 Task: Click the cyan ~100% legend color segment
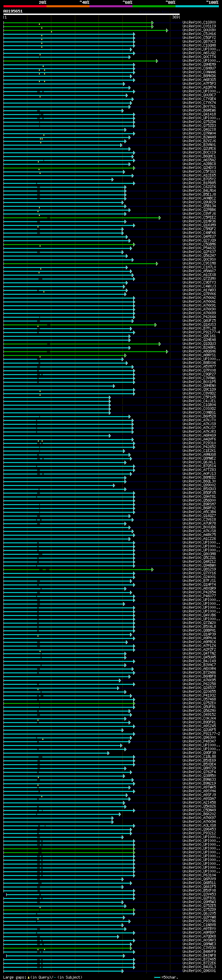coord(197,6)
